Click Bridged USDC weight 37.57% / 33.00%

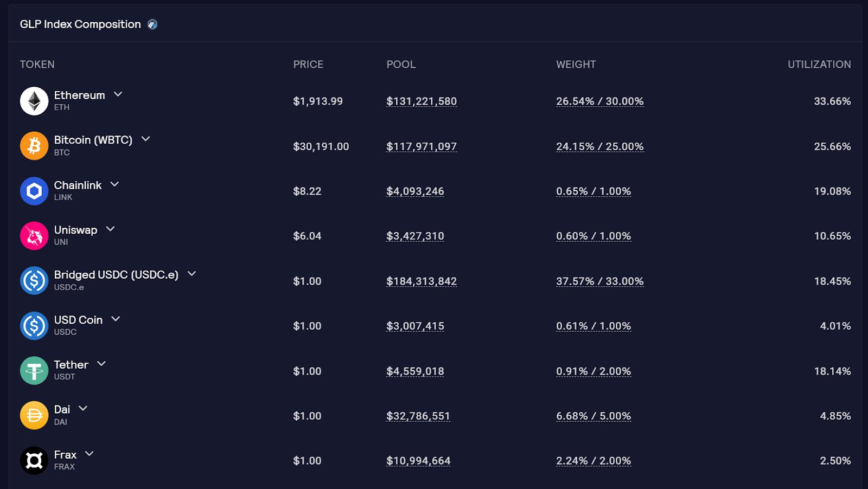click(x=599, y=281)
